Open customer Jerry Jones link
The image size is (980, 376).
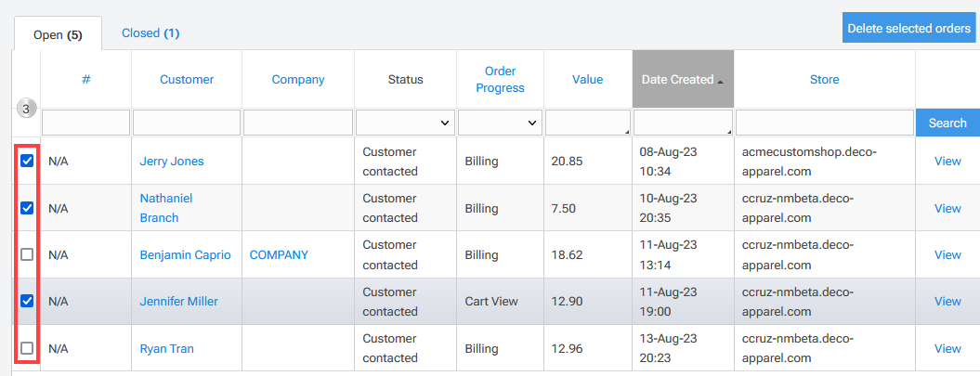coord(172,162)
